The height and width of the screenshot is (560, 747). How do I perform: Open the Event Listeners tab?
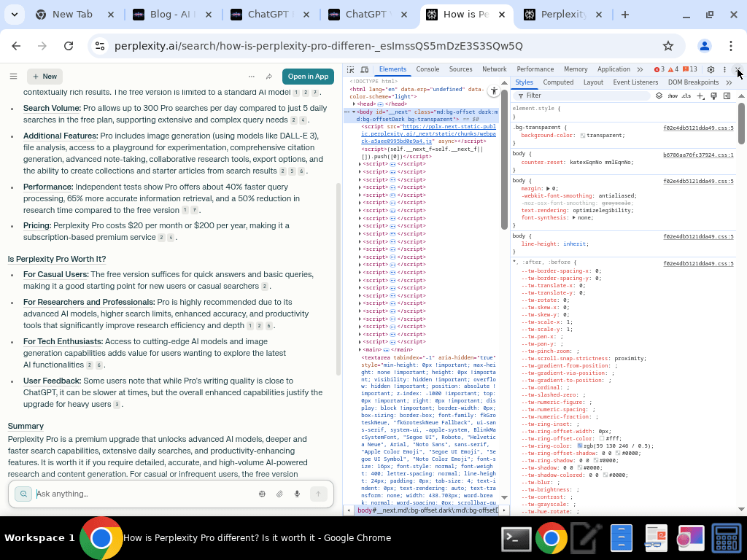point(635,82)
